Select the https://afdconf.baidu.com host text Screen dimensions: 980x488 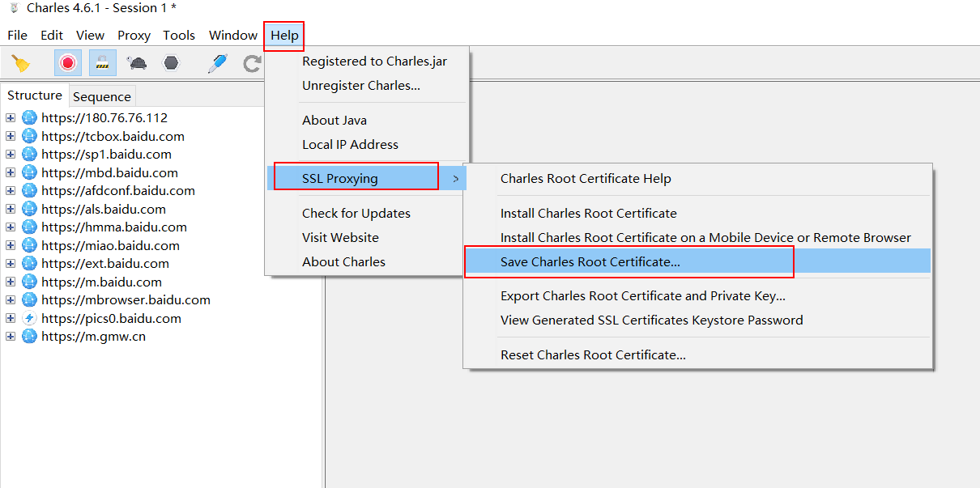click(x=118, y=190)
